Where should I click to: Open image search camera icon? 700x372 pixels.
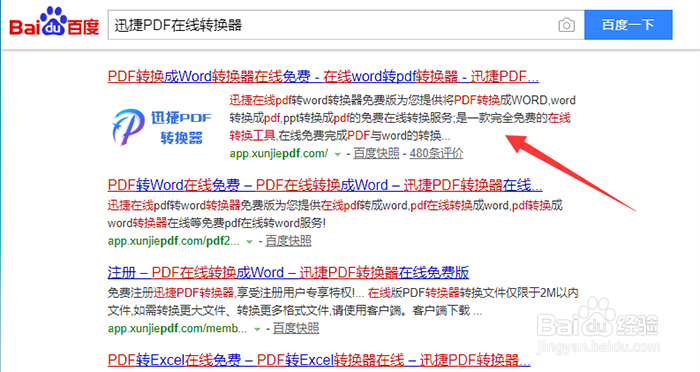click(567, 25)
